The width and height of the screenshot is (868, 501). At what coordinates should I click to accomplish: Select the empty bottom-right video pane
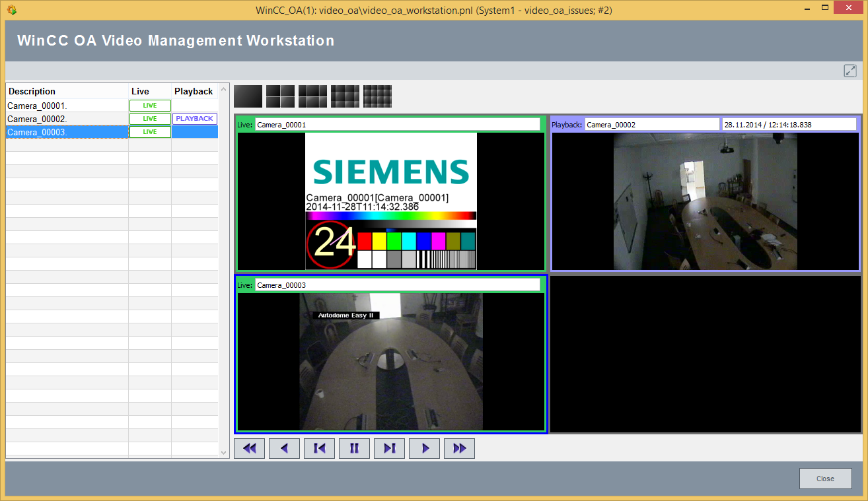705,354
